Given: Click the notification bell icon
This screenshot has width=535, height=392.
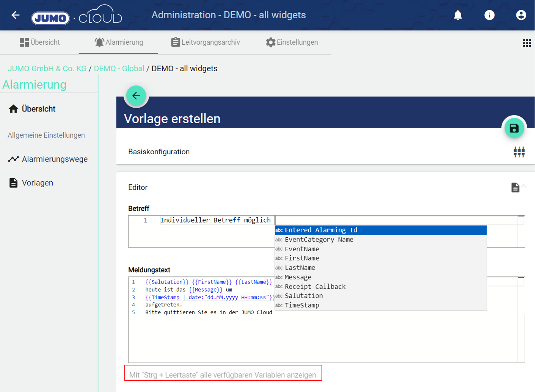Looking at the screenshot, I should pos(458,15).
